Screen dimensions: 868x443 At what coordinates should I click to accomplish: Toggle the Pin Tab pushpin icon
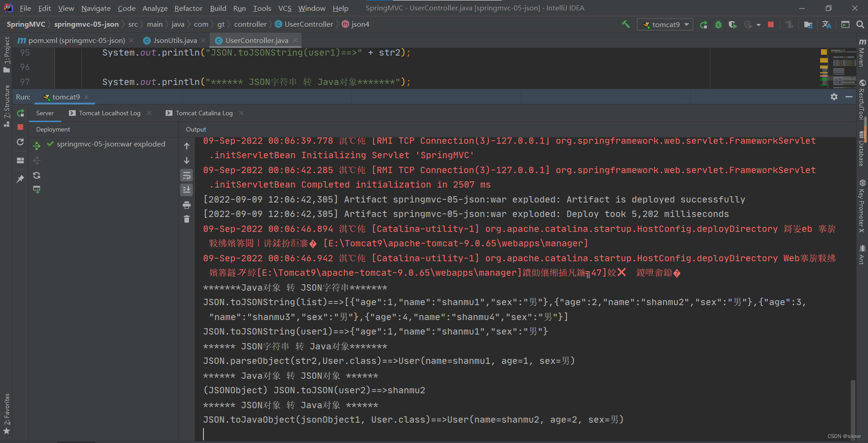tap(20, 179)
